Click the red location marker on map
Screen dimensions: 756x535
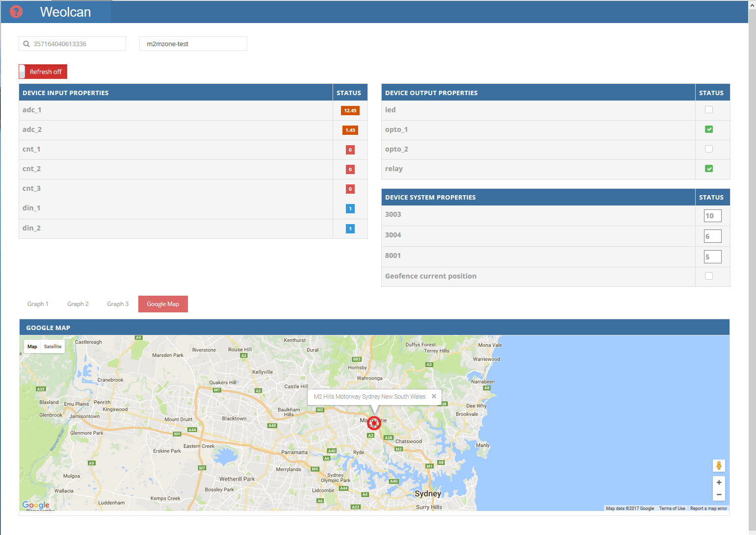(x=374, y=423)
